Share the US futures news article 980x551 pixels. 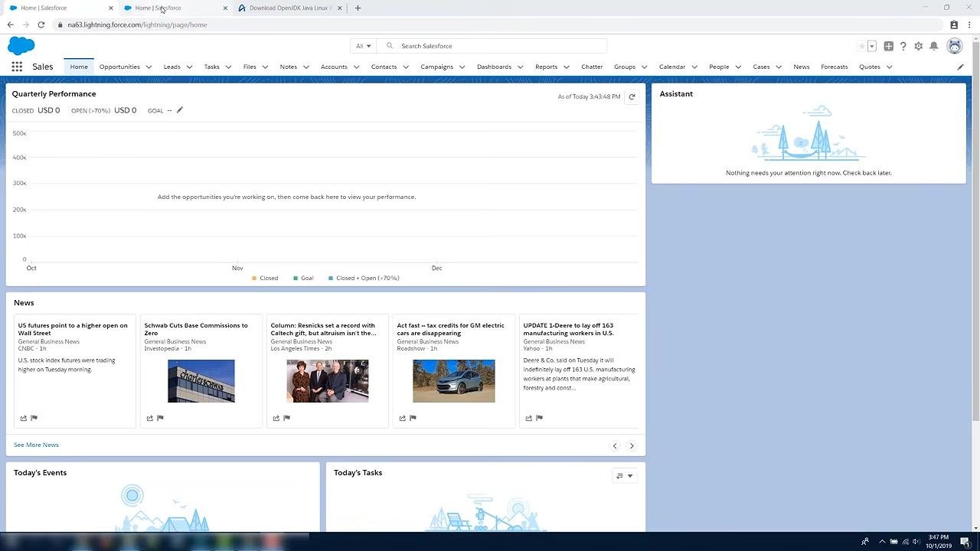(x=24, y=418)
